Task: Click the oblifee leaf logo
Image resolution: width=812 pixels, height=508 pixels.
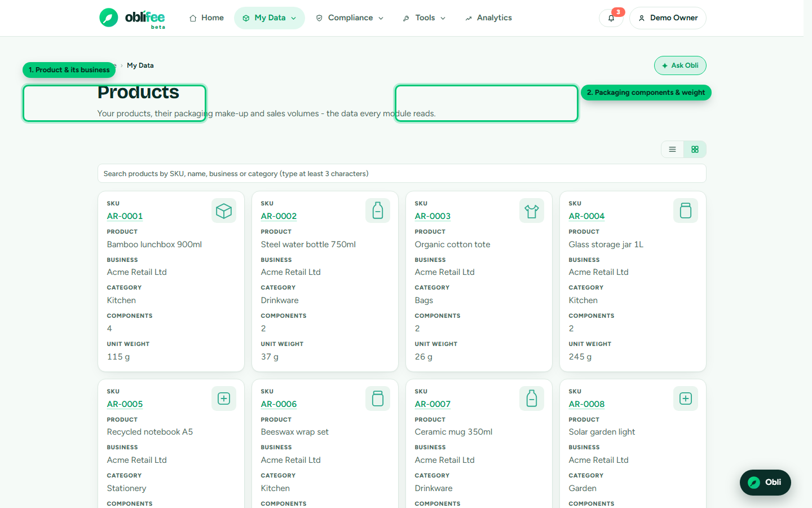Action: pyautogui.click(x=109, y=18)
